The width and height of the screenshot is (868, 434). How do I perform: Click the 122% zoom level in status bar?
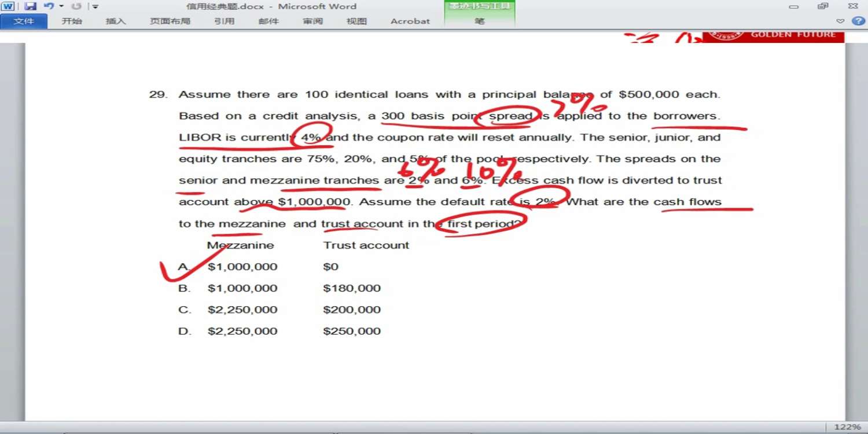[848, 427]
